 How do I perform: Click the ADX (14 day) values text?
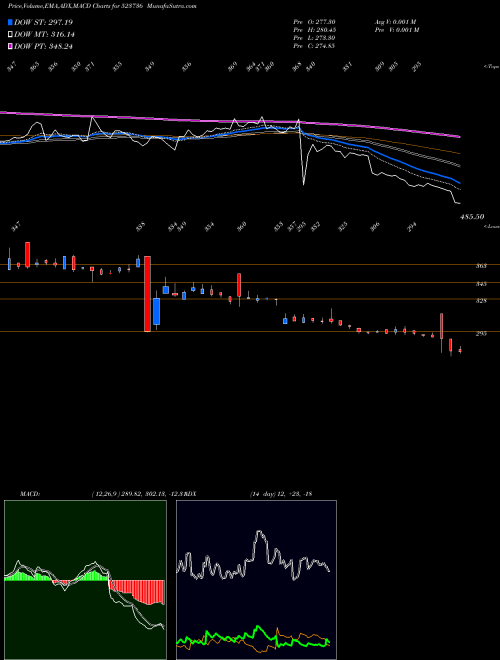[281, 494]
